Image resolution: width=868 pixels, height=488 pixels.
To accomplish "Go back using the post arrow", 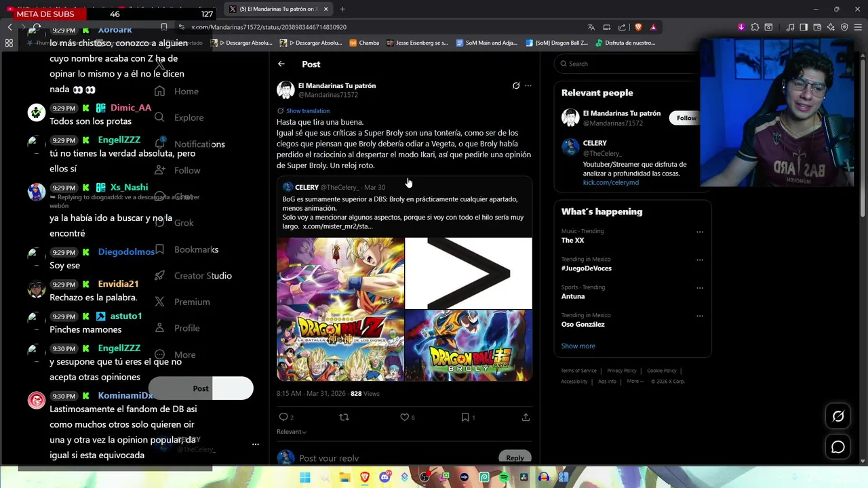I will [281, 64].
